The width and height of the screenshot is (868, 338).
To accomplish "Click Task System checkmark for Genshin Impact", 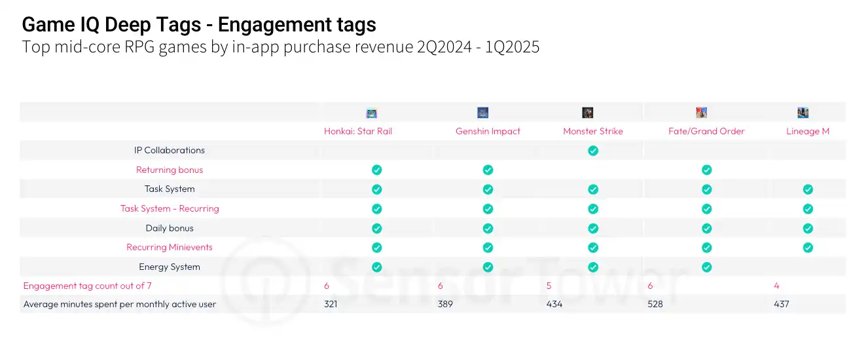I will [x=488, y=189].
